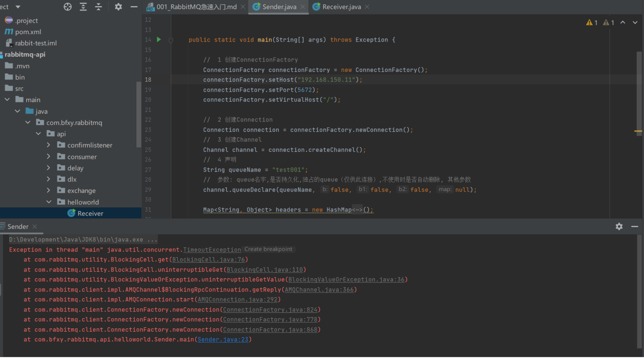Collapse the helloworld package
644x358 pixels.
(x=49, y=202)
